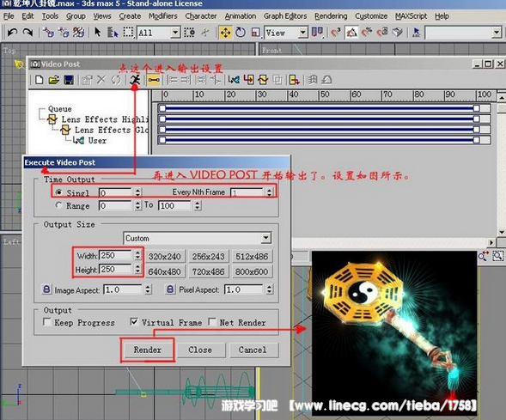Screen dimensions: 506x420
Task: Open the Custom output size dropdown
Action: [265, 238]
